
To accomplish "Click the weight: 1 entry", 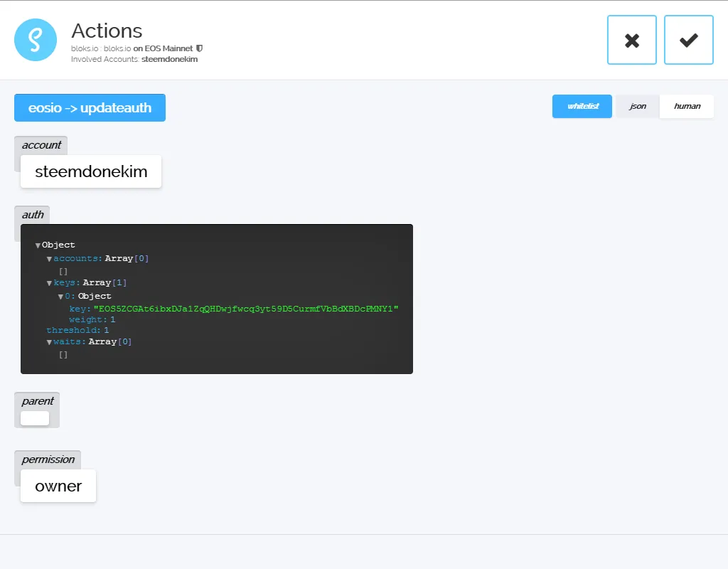I will pos(92,319).
